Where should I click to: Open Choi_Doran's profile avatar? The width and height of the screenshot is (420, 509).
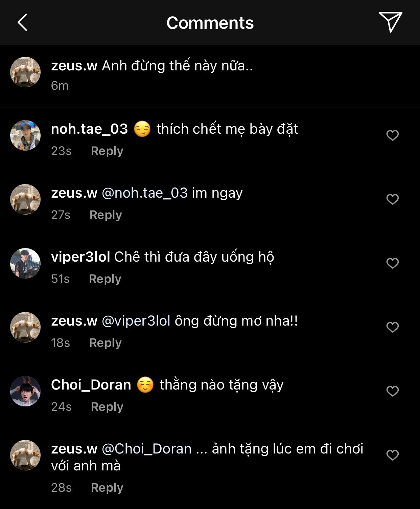click(x=25, y=391)
